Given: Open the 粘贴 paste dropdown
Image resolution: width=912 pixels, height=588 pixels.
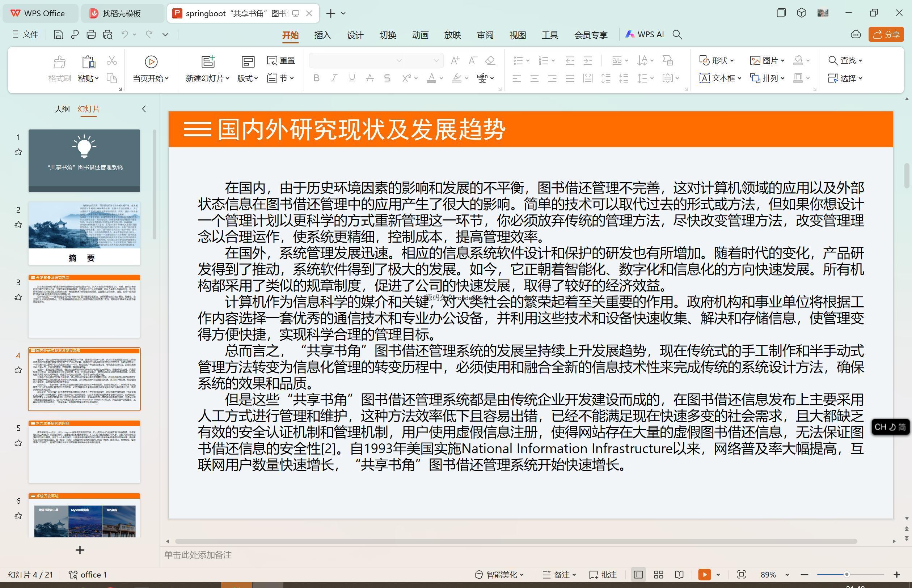Looking at the screenshot, I should [x=88, y=78].
